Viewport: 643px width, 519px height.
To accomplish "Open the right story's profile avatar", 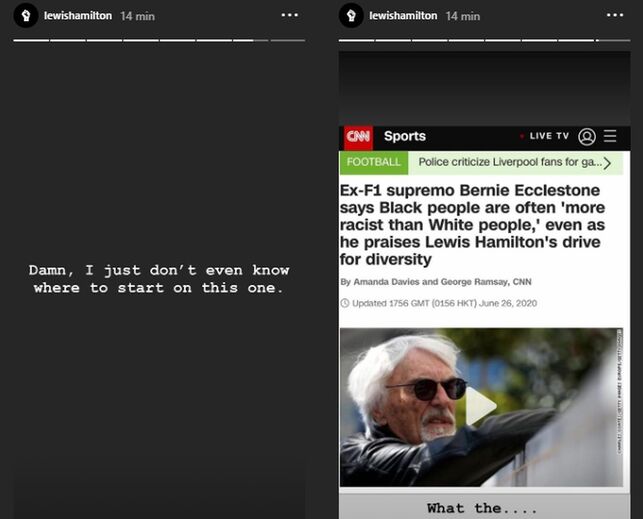I will tap(351, 16).
